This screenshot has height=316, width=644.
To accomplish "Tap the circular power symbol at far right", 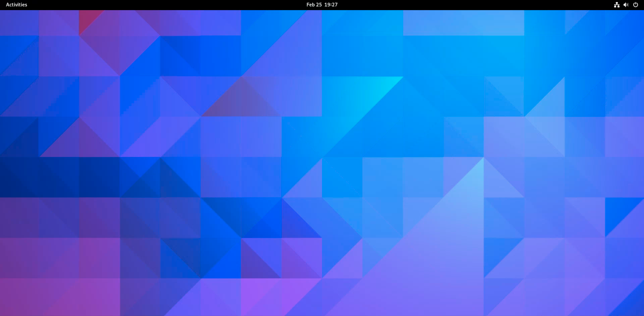I will [x=635, y=5].
